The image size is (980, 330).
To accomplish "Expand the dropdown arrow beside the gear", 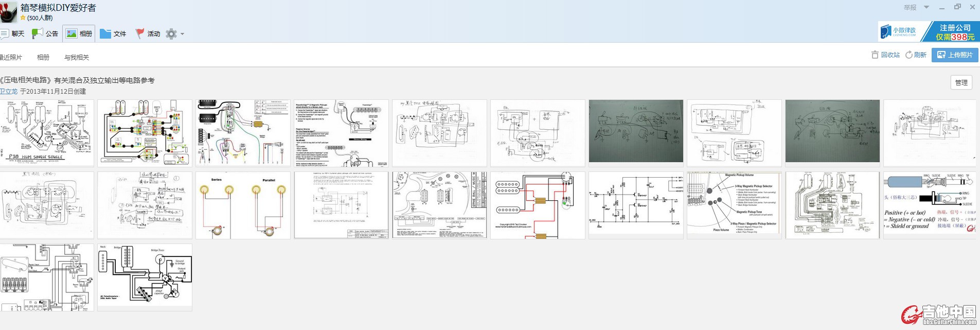I will coord(182,34).
